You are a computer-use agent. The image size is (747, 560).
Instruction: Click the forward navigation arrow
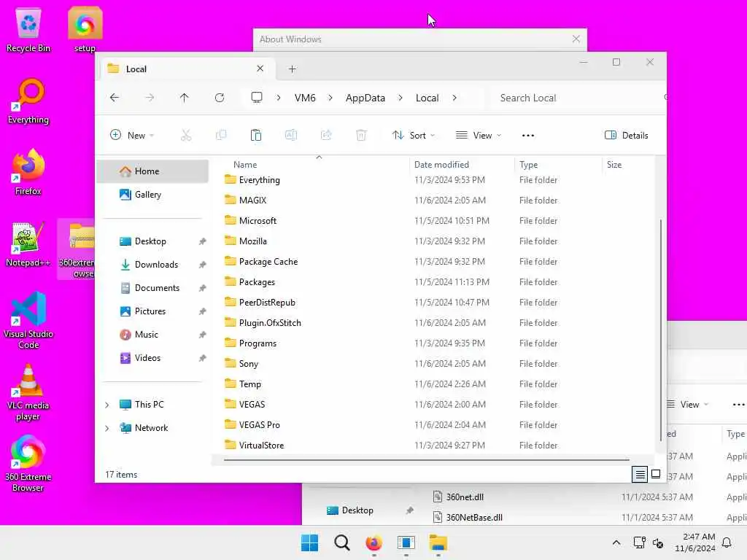pos(150,98)
